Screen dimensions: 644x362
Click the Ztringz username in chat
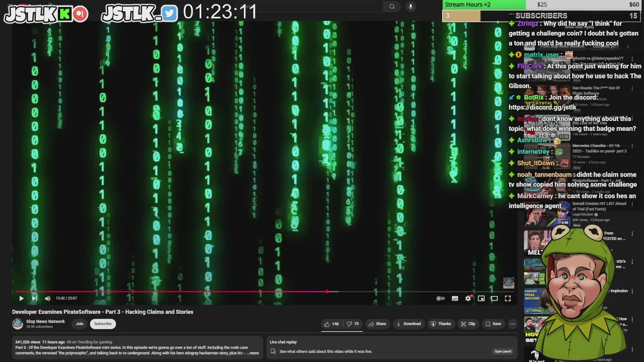click(x=528, y=24)
